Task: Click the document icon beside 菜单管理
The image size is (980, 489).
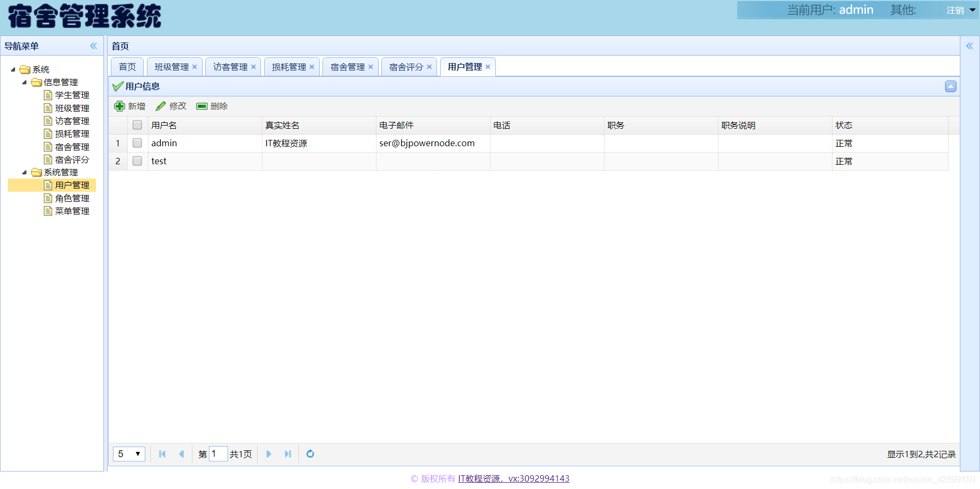Action: point(48,211)
